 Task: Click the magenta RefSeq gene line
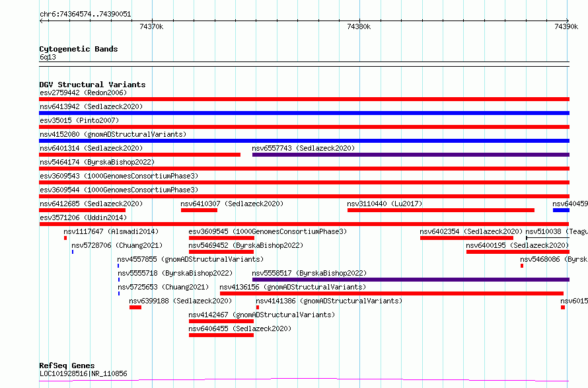[x=304, y=380]
